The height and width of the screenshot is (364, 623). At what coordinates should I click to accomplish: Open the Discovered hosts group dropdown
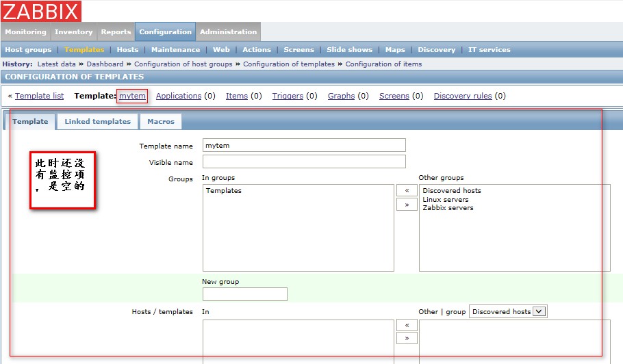click(508, 311)
